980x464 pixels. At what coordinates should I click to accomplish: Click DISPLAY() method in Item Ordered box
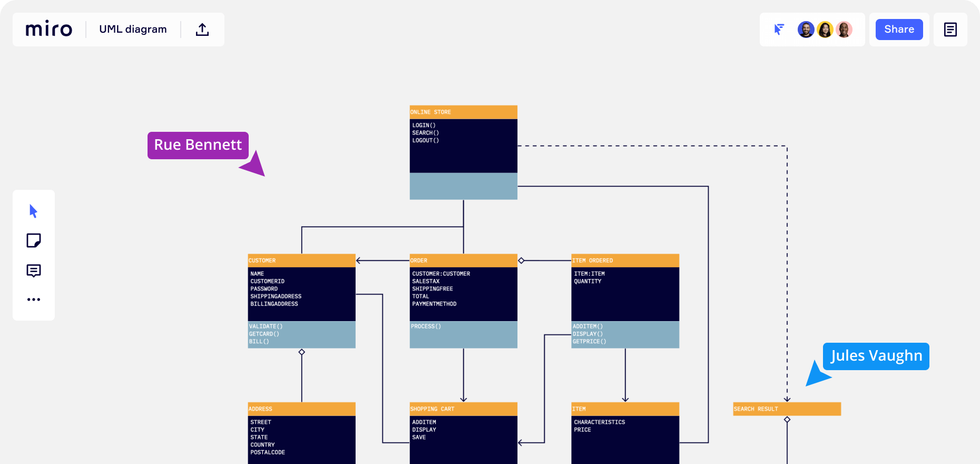pos(588,334)
